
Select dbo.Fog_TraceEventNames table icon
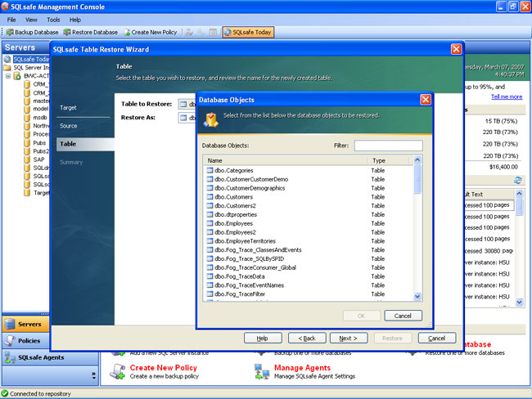(210, 285)
